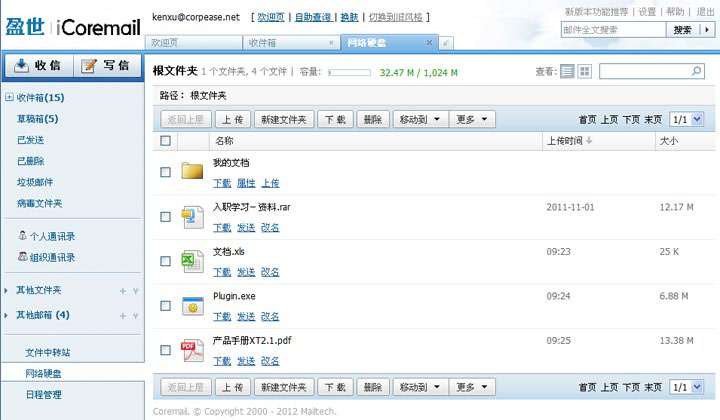Click the 文档.xls spreadsheet icon
This screenshot has width=720, height=420.
(192, 261)
